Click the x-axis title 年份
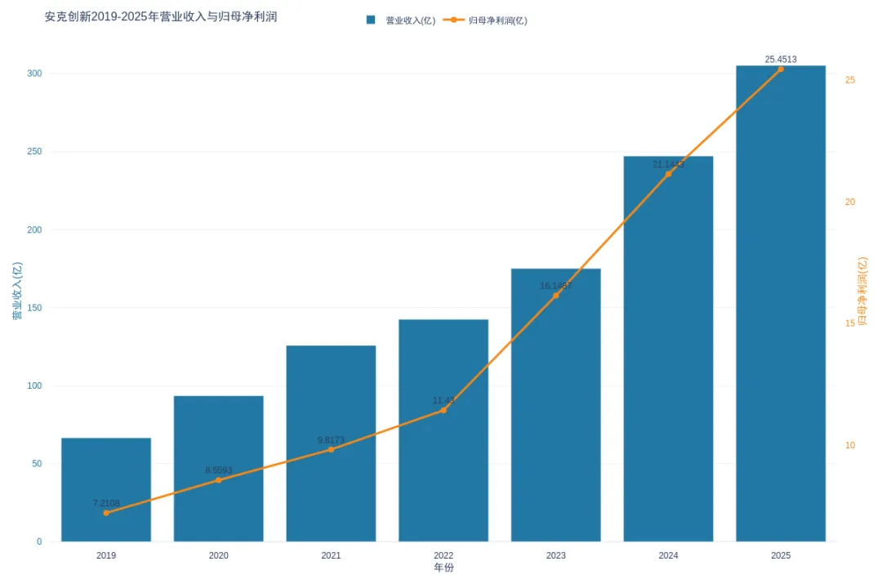This screenshot has width=882, height=588. pos(443,568)
